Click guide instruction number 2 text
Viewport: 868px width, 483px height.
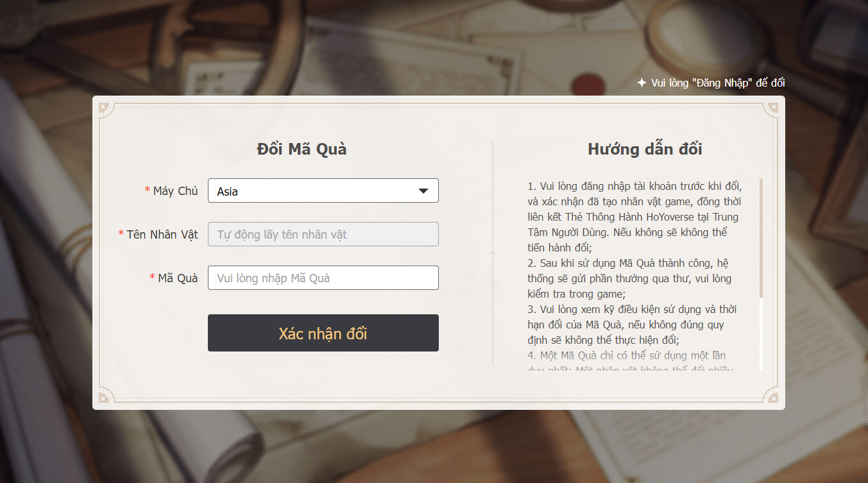tap(629, 278)
